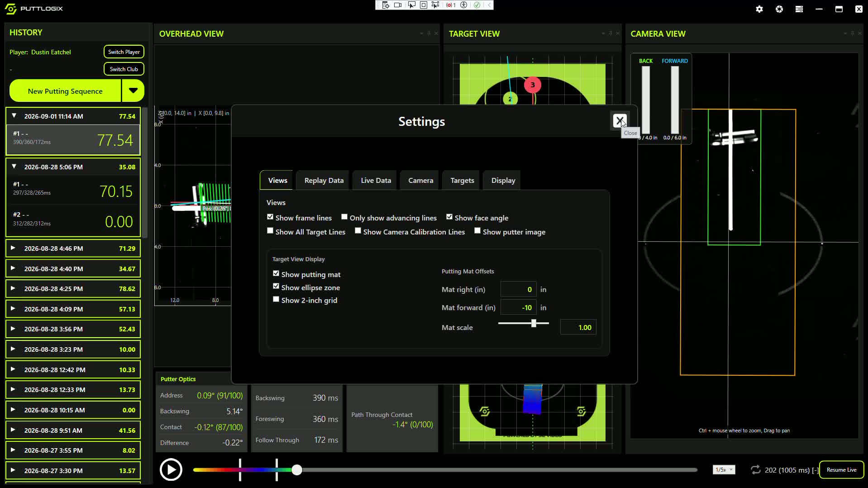Open the 1/5x playback speed dropdown

[724, 470]
